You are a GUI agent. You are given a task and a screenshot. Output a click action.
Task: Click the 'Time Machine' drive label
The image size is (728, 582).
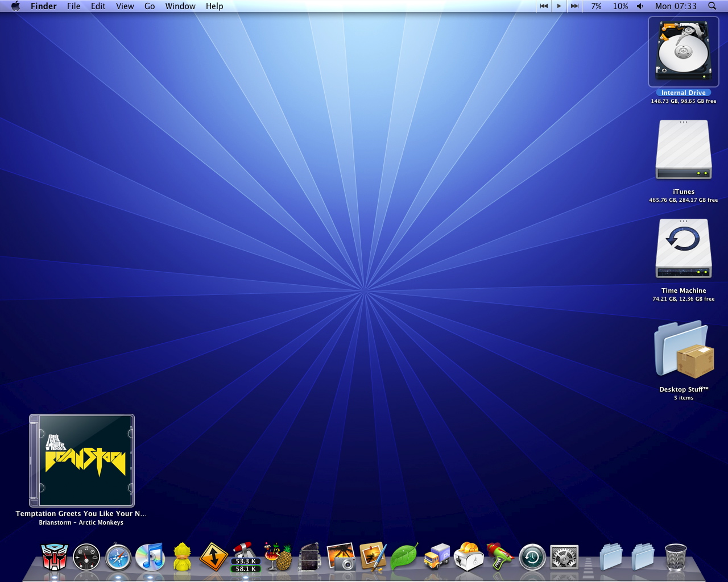pyautogui.click(x=684, y=290)
